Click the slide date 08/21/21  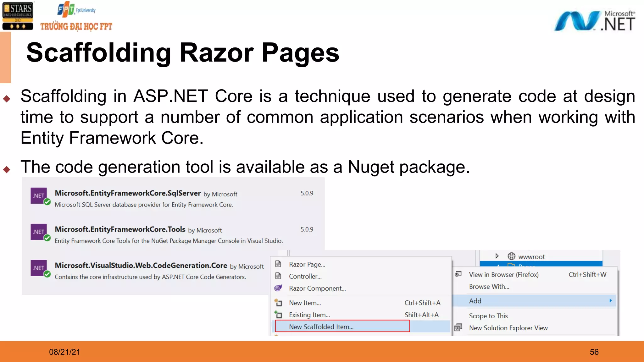click(64, 352)
